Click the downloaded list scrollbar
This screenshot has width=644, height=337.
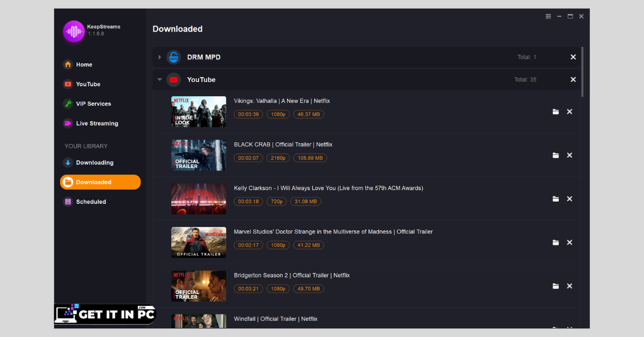pos(582,71)
